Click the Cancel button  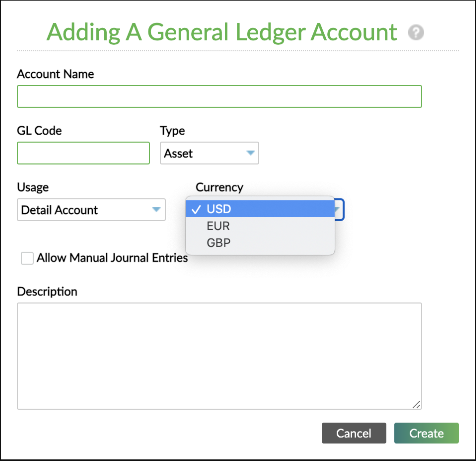pos(354,433)
